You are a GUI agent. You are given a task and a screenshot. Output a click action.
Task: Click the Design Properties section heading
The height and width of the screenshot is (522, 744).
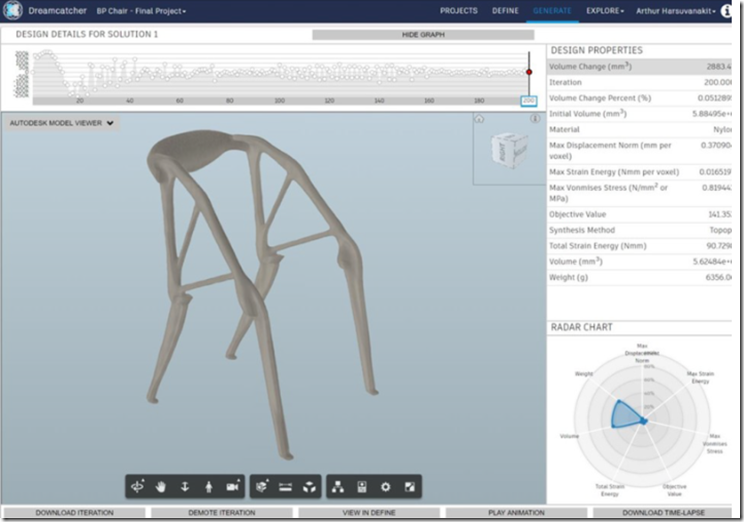(x=596, y=50)
